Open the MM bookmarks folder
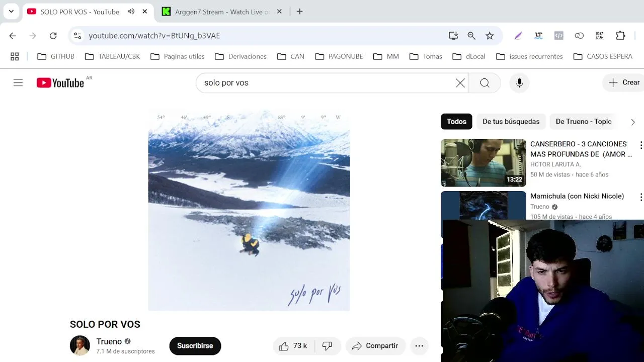Screen dimensions: 644x362 point(386,56)
